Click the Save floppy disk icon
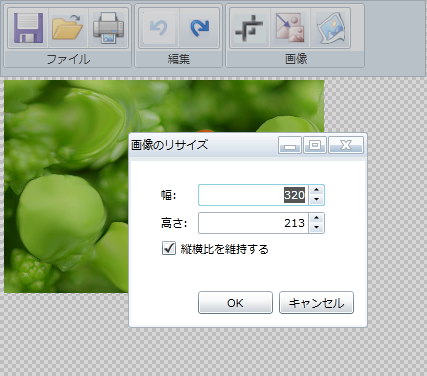Image resolution: width=427 pixels, height=376 pixels. (28, 28)
